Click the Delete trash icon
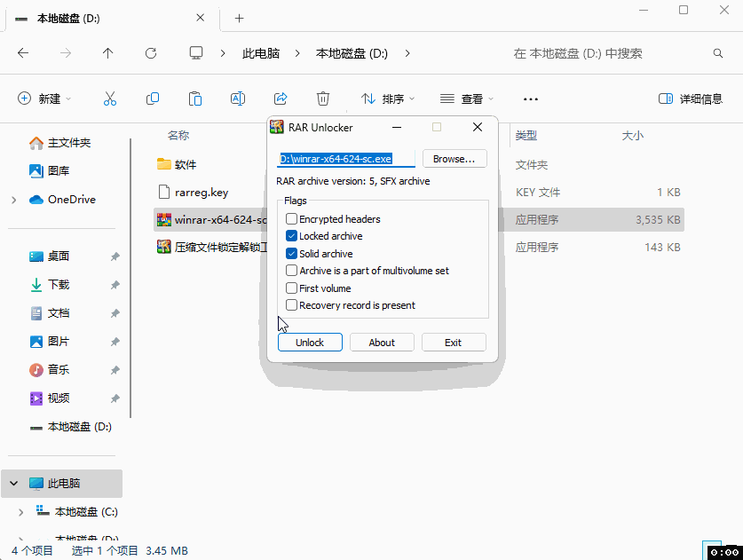The width and height of the screenshot is (743, 560). pyautogui.click(x=324, y=99)
